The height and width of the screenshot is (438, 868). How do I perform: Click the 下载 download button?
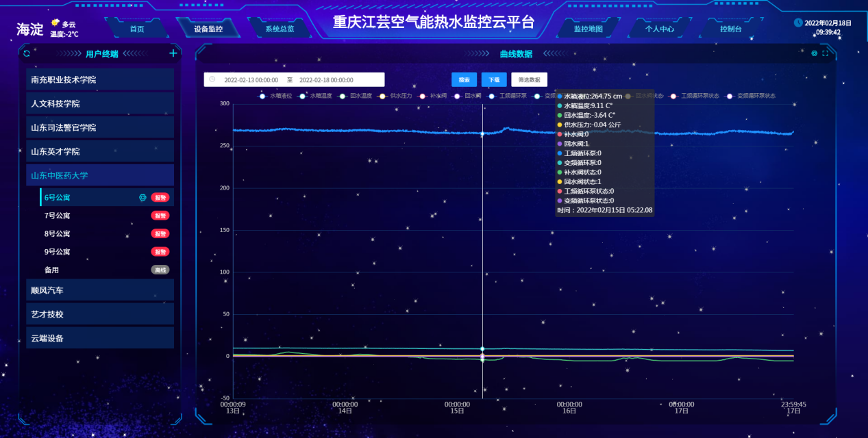tap(494, 79)
